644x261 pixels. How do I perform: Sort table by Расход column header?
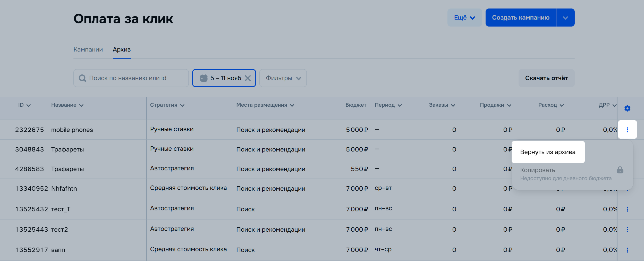coord(551,105)
